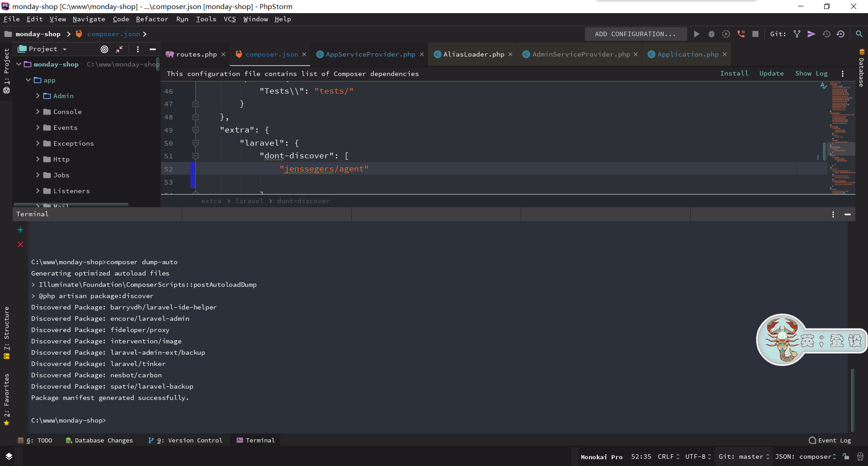Click the Project tree horizontal scrollbar
Viewport: 868px width, 466px height.
pyautogui.click(x=71, y=204)
